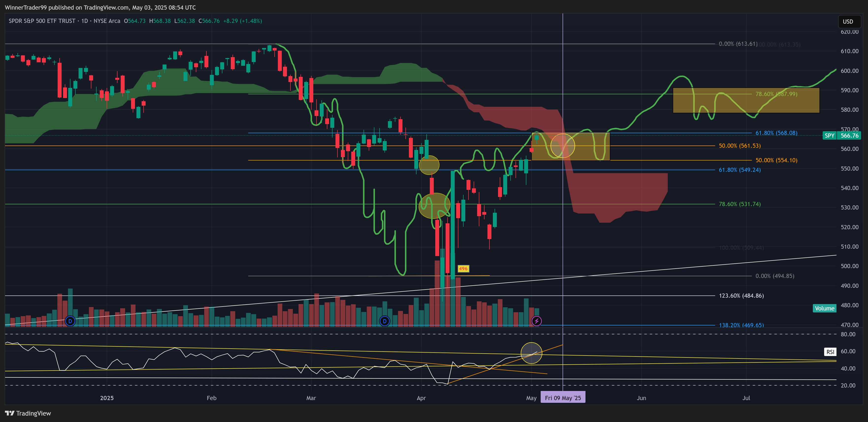Click the purple lightning event marker near May
This screenshot has width=868, height=422.
tap(536, 321)
